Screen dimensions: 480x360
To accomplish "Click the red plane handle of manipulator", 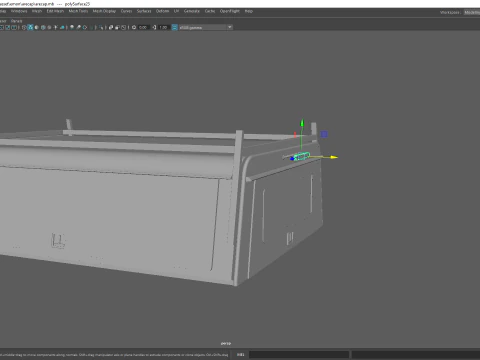I will click(295, 134).
